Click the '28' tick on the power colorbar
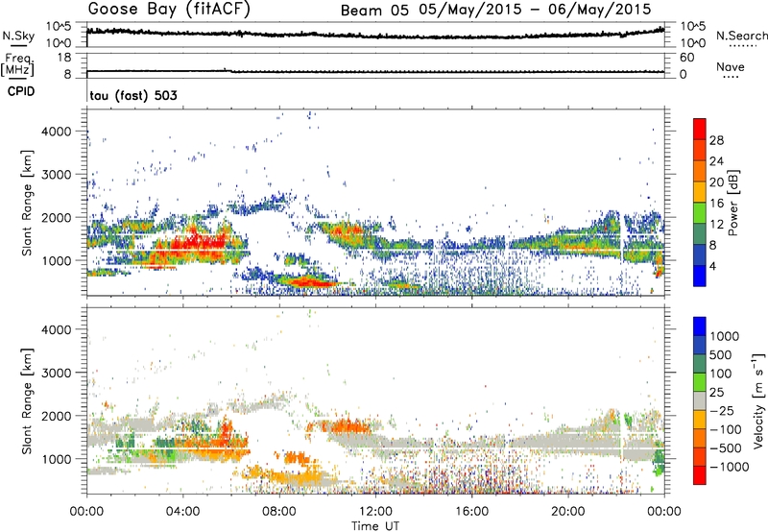The image size is (768, 532). pyautogui.click(x=716, y=140)
